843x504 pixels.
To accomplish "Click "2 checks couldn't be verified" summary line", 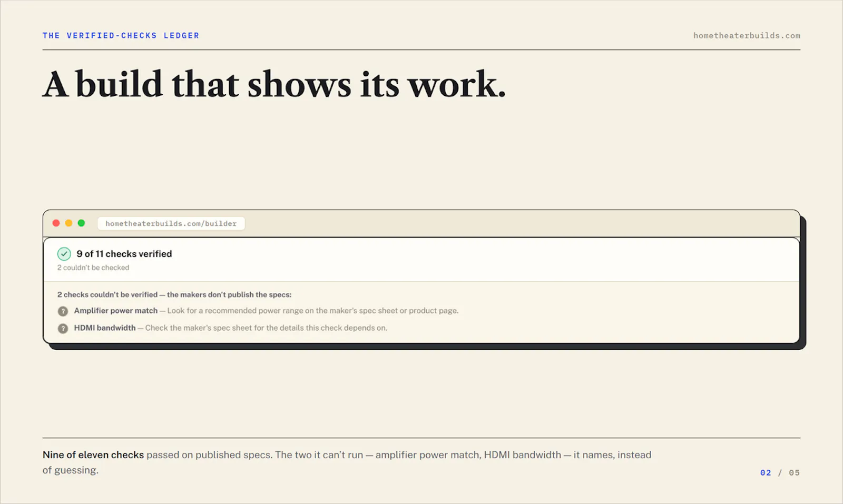I will (x=174, y=295).
